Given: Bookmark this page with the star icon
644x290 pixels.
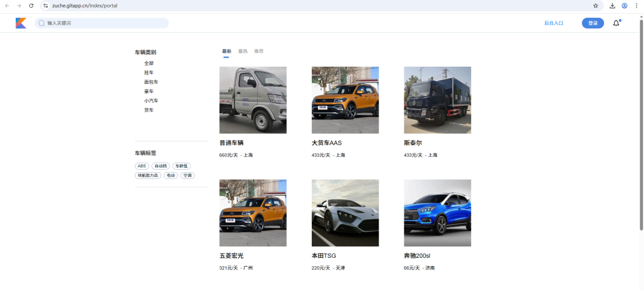Looking at the screenshot, I should click(x=596, y=6).
